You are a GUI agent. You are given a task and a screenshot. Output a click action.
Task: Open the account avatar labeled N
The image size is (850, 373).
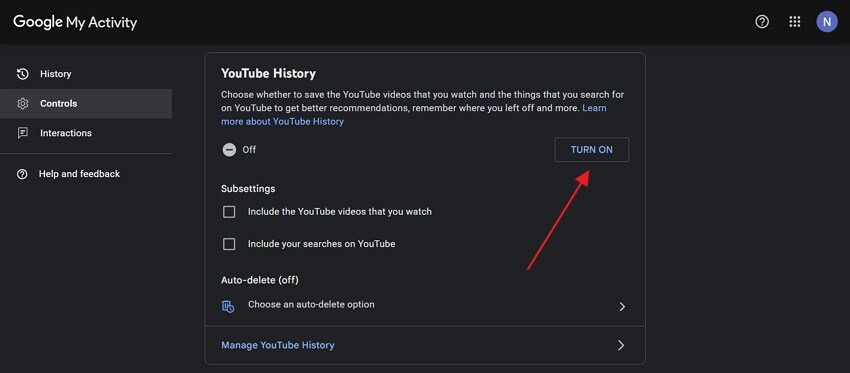(827, 22)
